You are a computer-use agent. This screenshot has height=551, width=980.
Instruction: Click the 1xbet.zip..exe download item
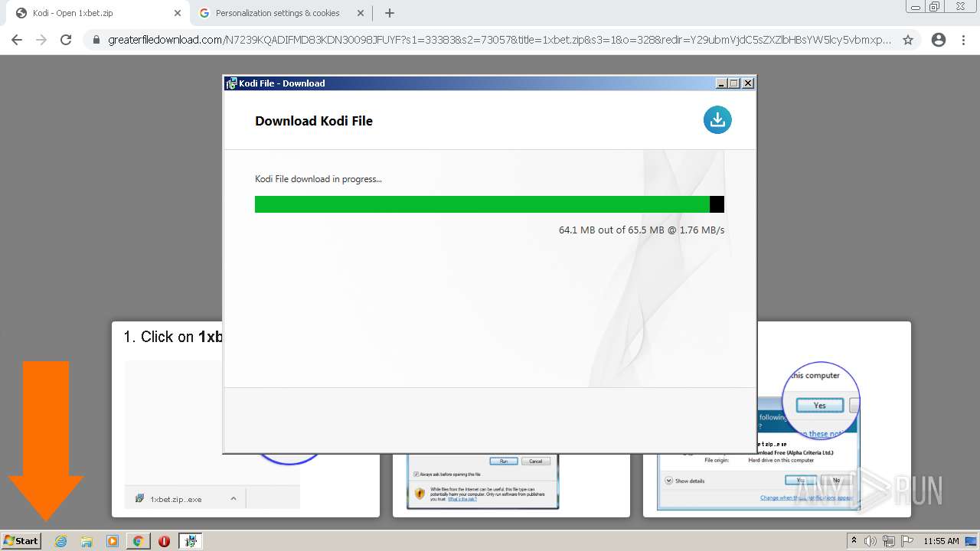175,499
